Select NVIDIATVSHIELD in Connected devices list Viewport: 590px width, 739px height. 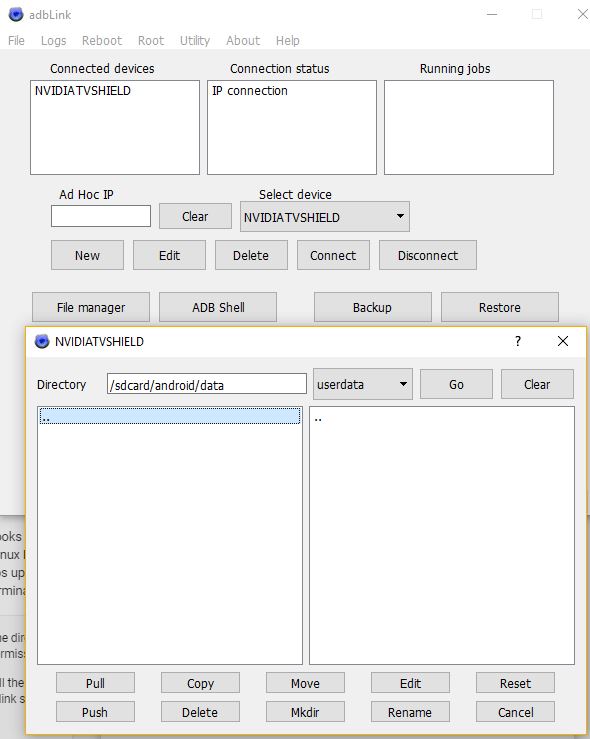(x=82, y=90)
